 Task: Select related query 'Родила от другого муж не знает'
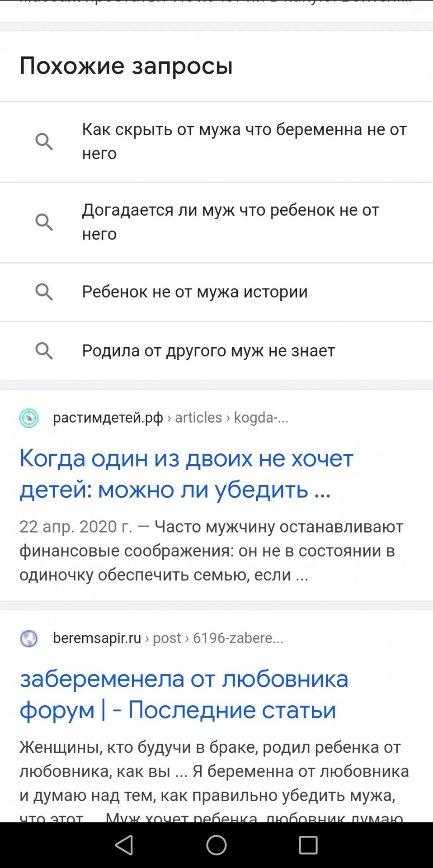(208, 351)
